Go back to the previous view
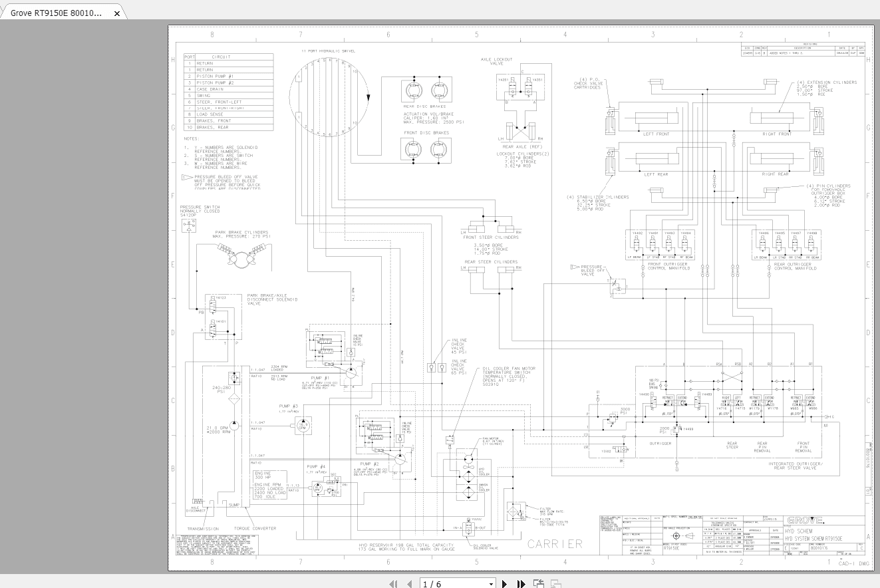This screenshot has width=880, height=588. click(537, 583)
